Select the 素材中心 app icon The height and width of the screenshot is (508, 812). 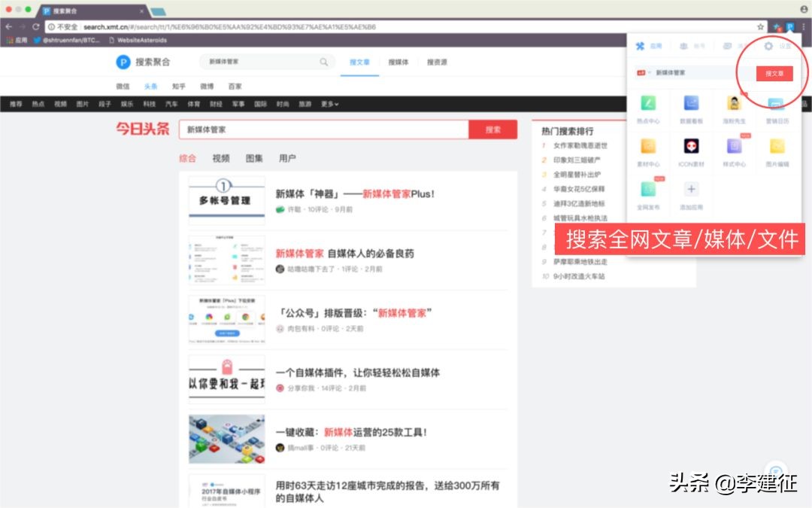tap(648, 146)
